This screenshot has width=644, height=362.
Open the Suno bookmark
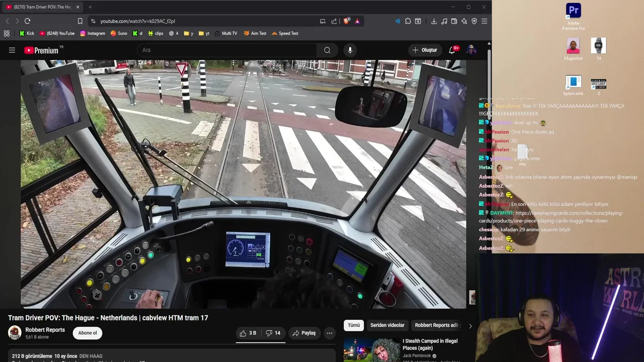coord(119,33)
